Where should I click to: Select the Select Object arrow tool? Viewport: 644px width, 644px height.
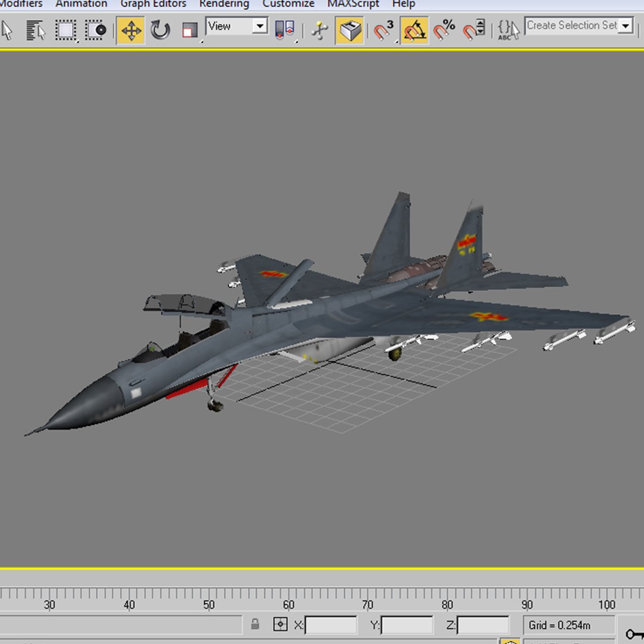coord(7,30)
